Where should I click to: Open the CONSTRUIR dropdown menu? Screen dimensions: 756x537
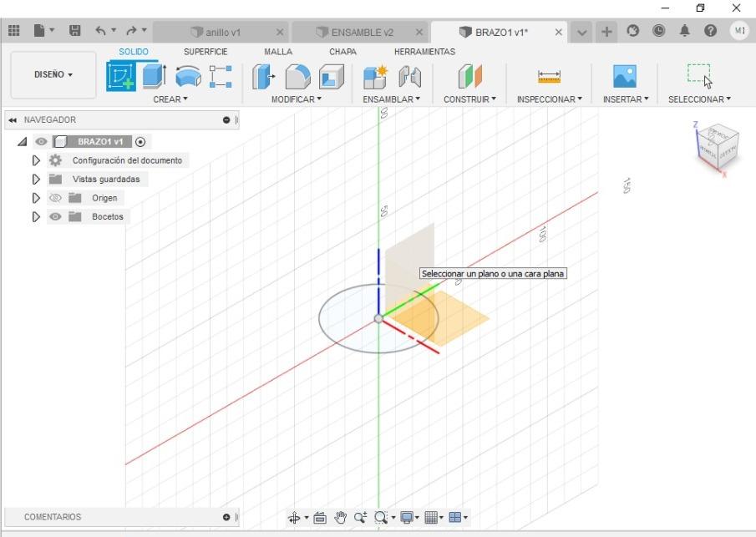pyautogui.click(x=469, y=99)
